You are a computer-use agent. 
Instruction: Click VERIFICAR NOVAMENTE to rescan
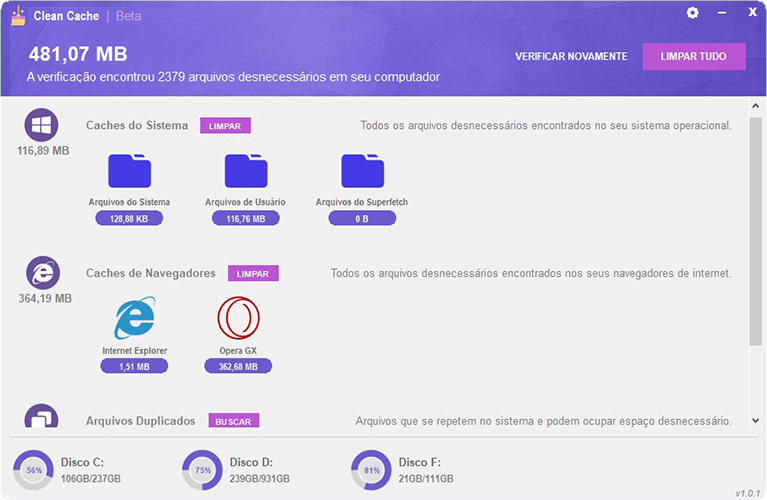[571, 56]
